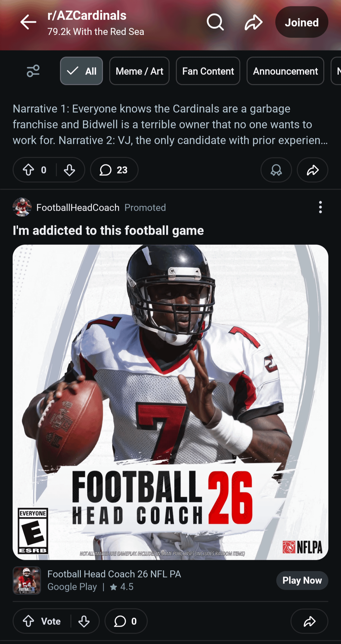
Task: Give an award to the Narrative post
Action: coord(276,170)
